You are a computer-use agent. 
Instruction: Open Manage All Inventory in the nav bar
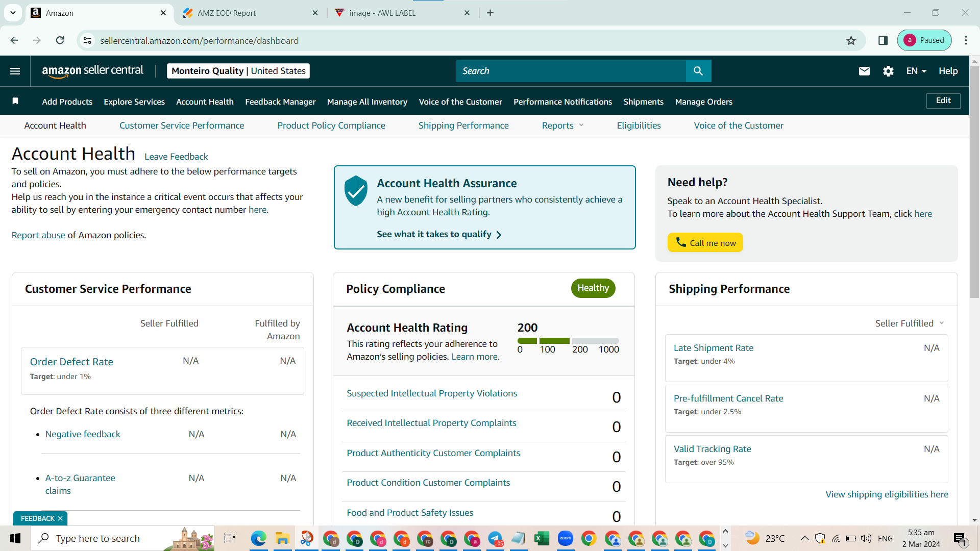click(x=367, y=102)
